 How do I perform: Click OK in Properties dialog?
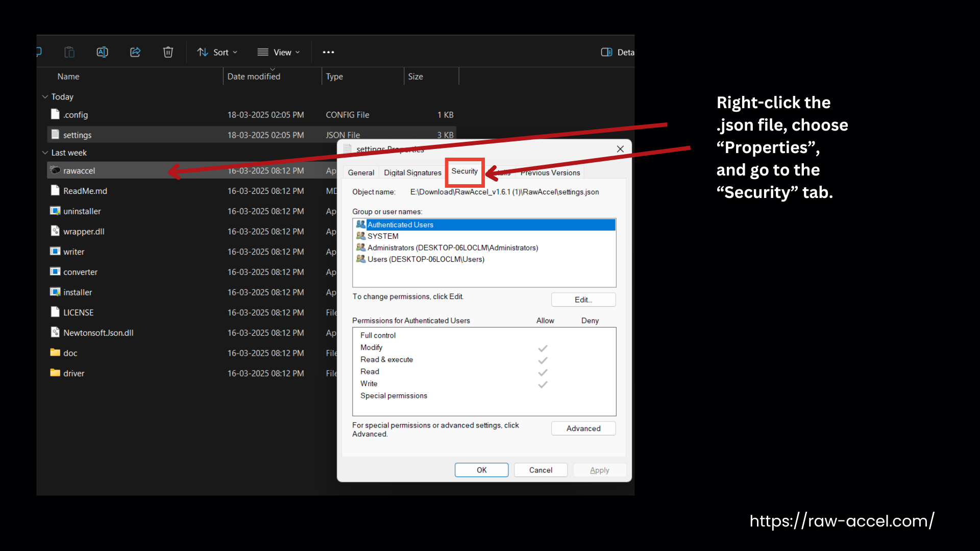pyautogui.click(x=481, y=470)
